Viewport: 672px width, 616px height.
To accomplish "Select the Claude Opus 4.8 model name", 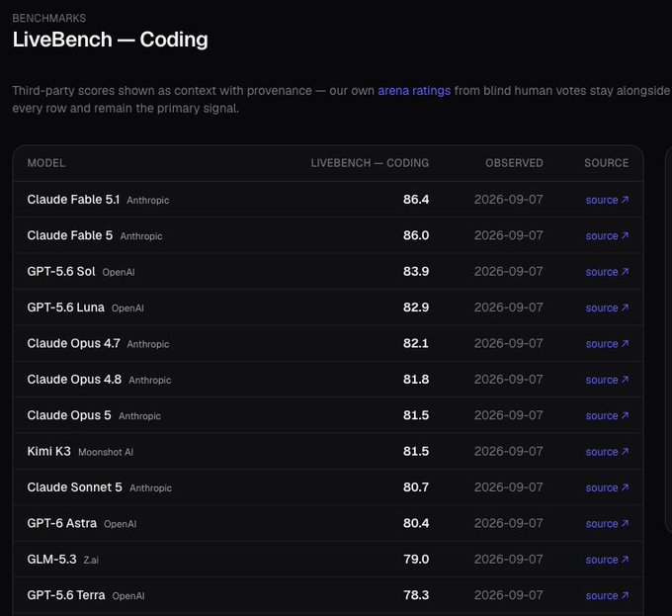I will click(74, 380).
